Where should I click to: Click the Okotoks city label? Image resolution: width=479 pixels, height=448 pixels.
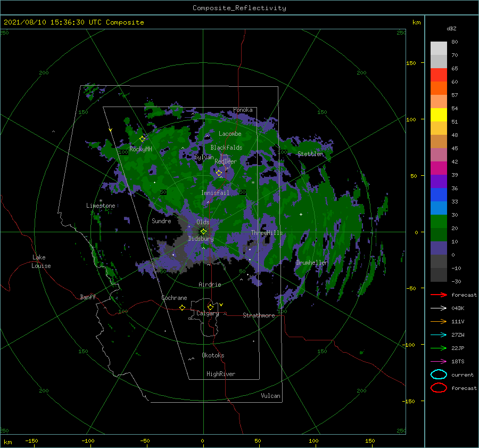click(x=213, y=355)
